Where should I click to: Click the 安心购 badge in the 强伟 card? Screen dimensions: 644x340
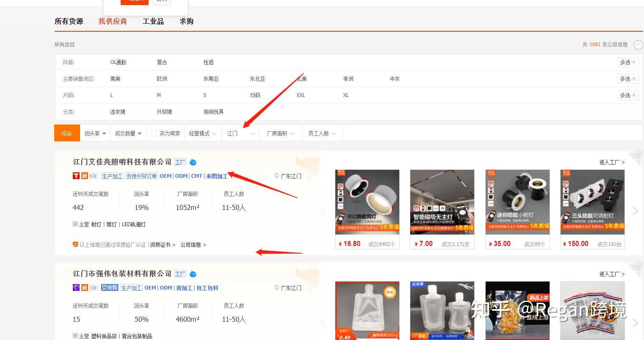pos(109,287)
